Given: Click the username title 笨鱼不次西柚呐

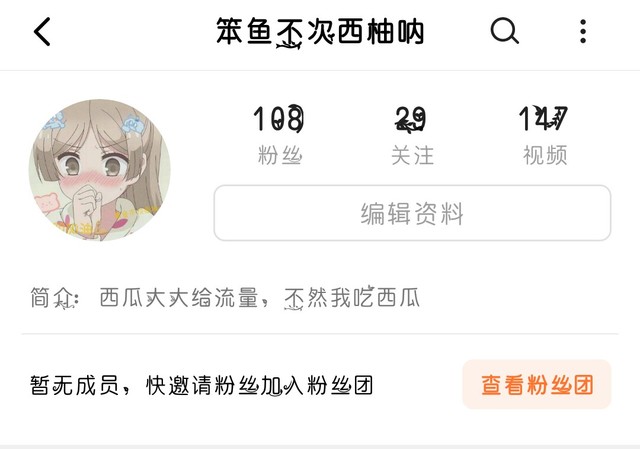Looking at the screenshot, I should 320,32.
